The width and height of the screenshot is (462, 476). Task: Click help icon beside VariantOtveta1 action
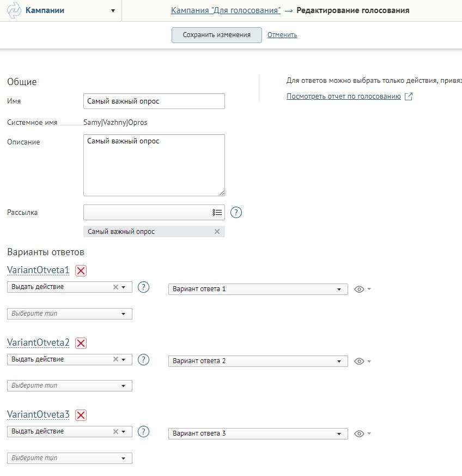[x=143, y=287]
